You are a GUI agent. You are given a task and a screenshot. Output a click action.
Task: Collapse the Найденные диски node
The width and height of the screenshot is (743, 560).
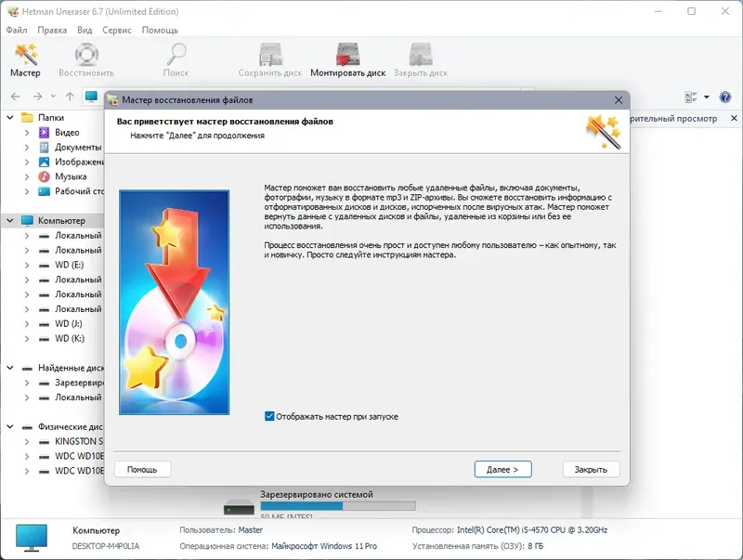10,368
